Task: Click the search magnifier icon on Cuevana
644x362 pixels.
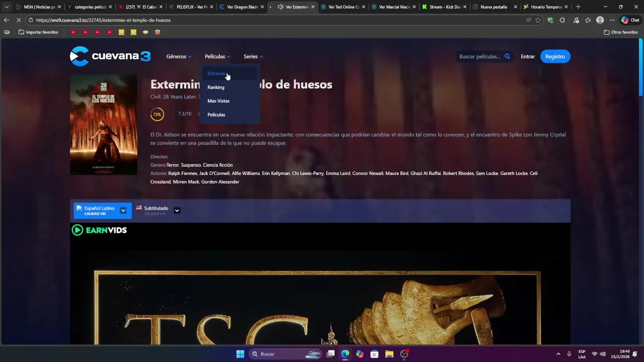Action: pyautogui.click(x=507, y=56)
